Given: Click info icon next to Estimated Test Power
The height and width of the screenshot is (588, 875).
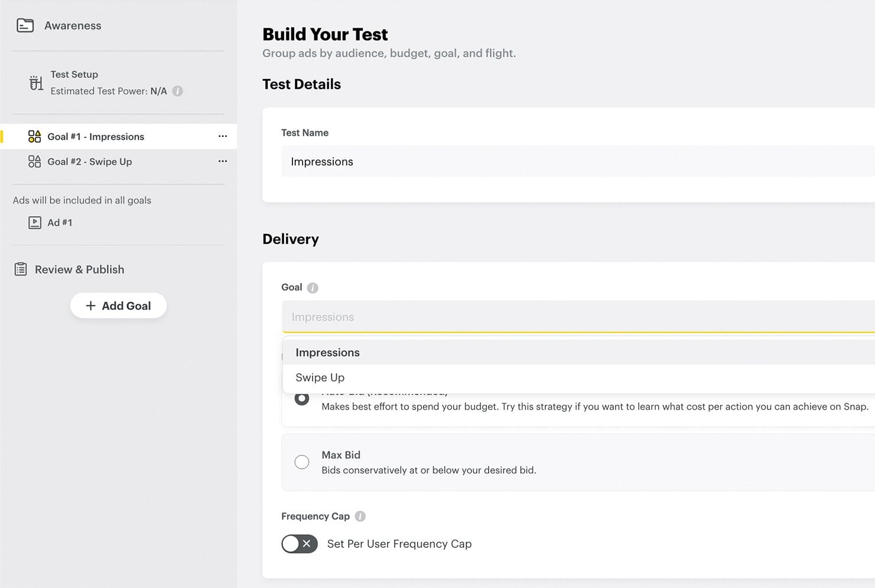Looking at the screenshot, I should click(177, 91).
